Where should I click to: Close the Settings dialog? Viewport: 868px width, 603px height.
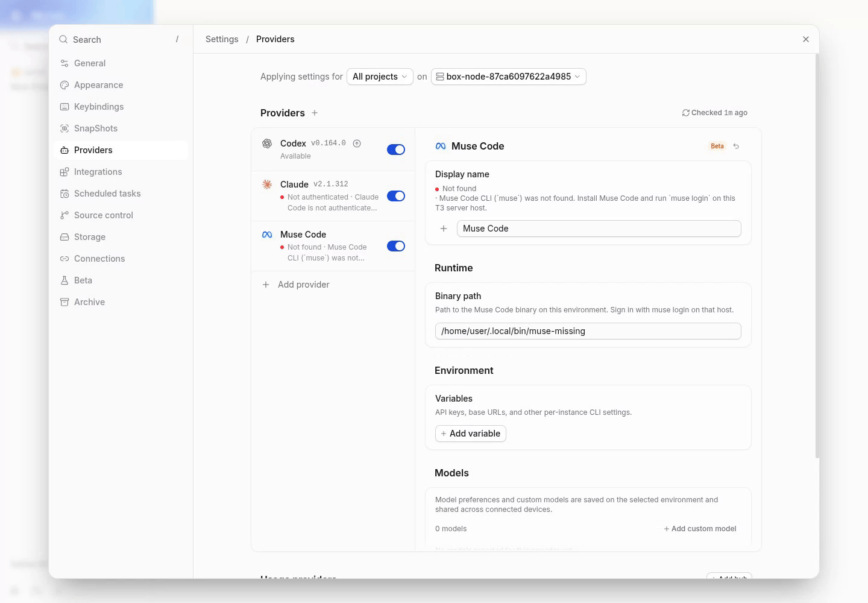click(806, 39)
